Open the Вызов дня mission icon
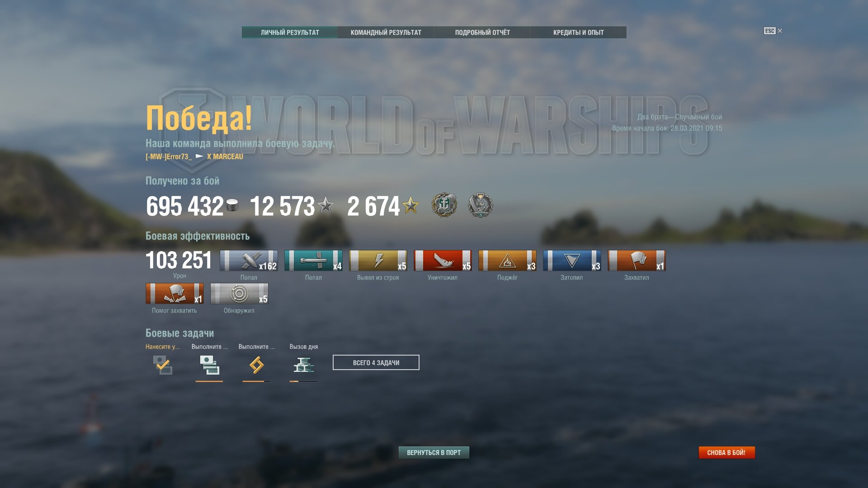The height and width of the screenshot is (488, 868). (x=304, y=365)
